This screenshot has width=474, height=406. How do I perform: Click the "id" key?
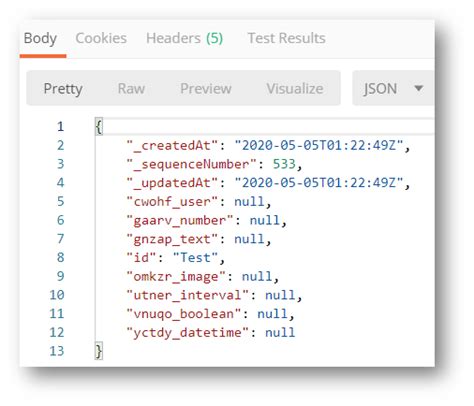141,257
